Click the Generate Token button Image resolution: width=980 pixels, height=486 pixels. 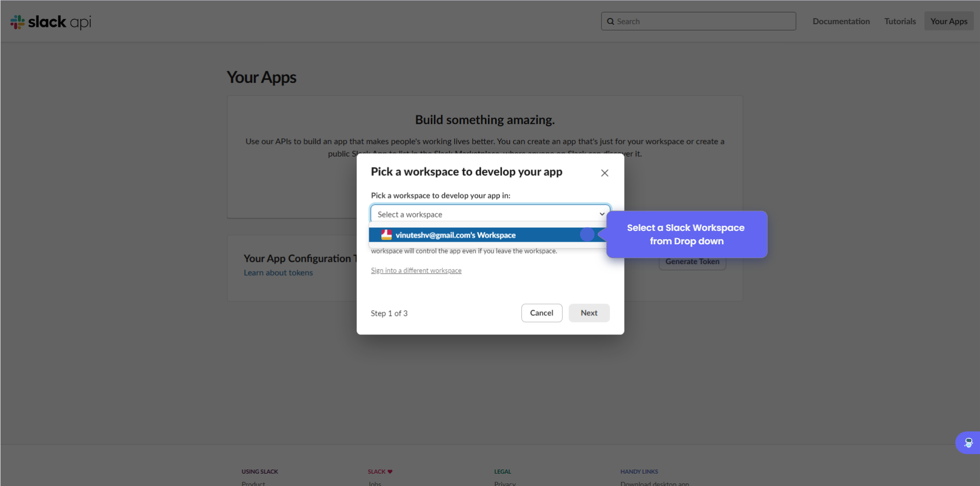pos(692,262)
